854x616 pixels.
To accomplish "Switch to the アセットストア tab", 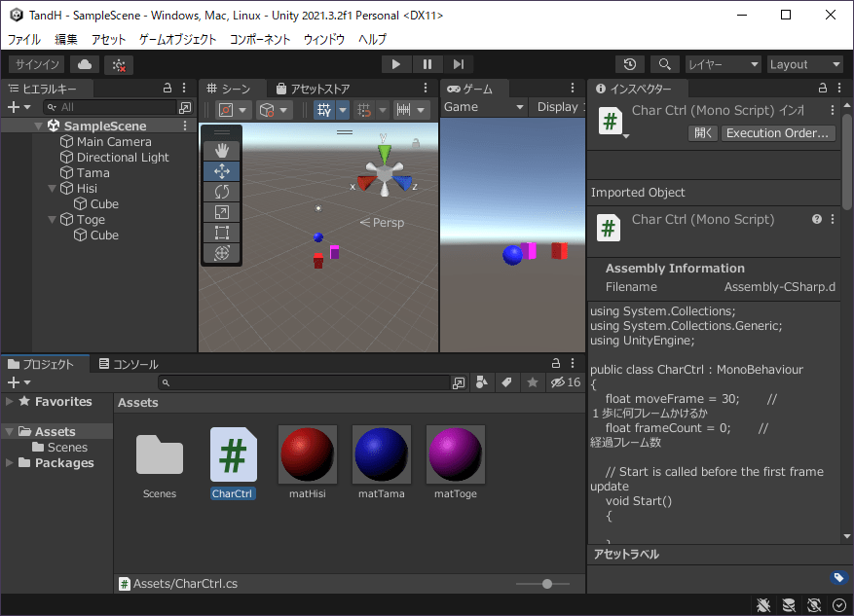I will [x=313, y=89].
